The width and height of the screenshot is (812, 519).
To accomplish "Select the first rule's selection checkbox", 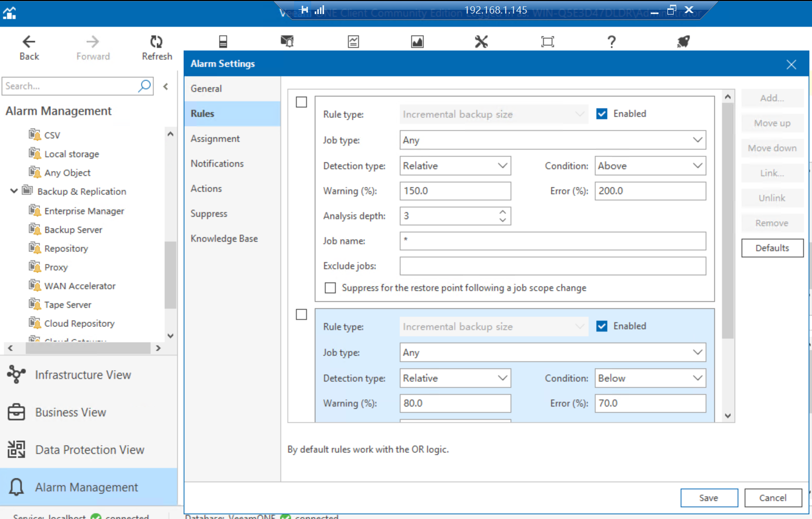I will click(x=301, y=102).
